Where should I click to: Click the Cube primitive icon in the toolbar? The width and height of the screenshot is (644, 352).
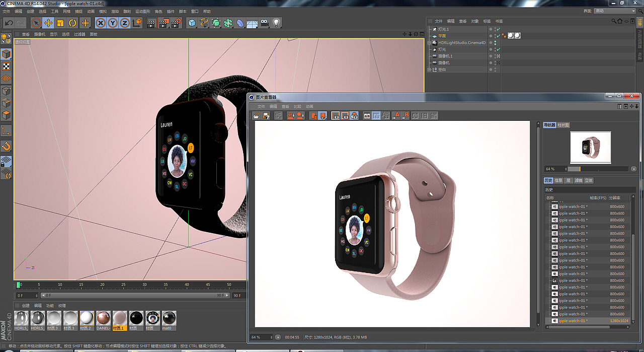click(192, 23)
